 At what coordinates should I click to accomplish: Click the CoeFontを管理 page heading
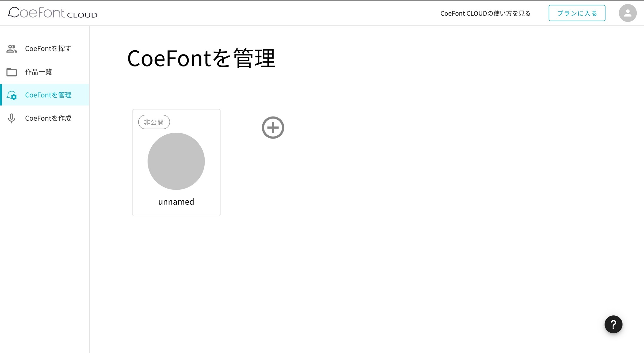201,58
